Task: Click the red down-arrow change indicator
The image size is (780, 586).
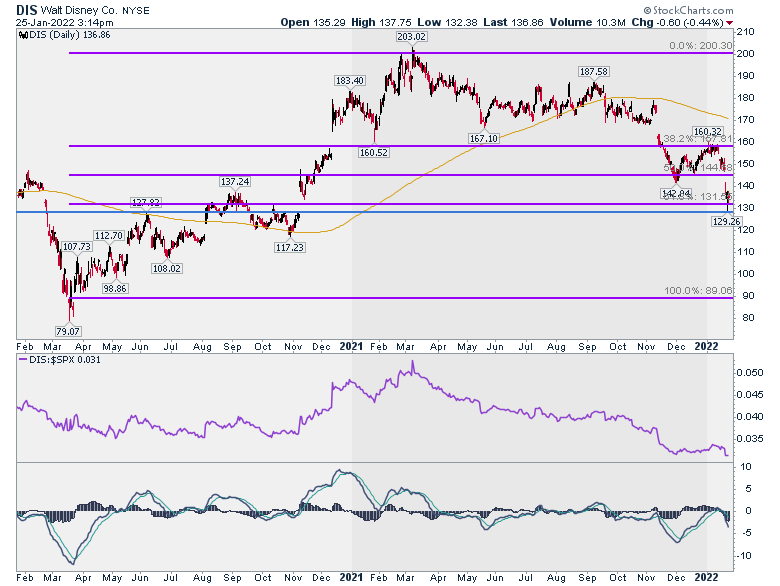Action: 729,23
